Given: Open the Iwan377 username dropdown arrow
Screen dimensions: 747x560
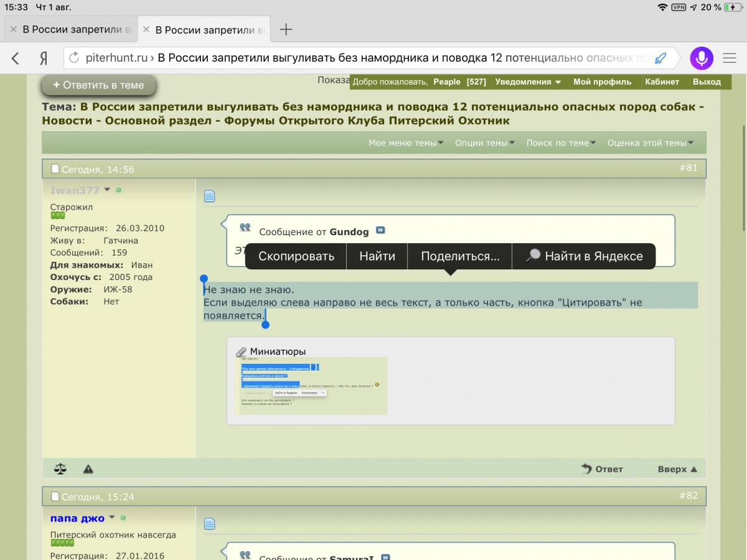Looking at the screenshot, I should pyautogui.click(x=107, y=190).
